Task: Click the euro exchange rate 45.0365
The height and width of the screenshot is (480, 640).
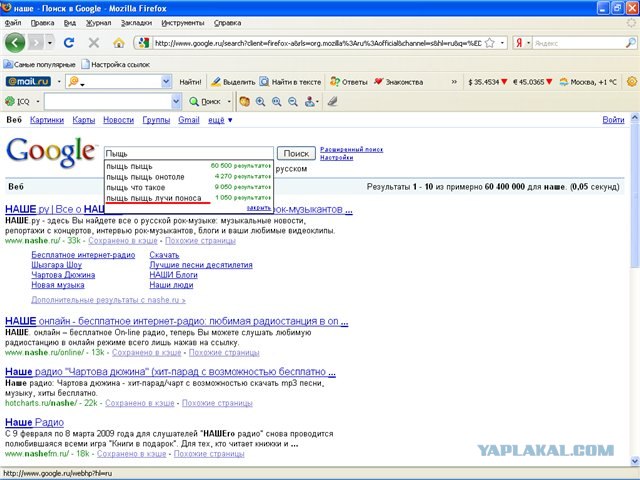Action: (532, 82)
